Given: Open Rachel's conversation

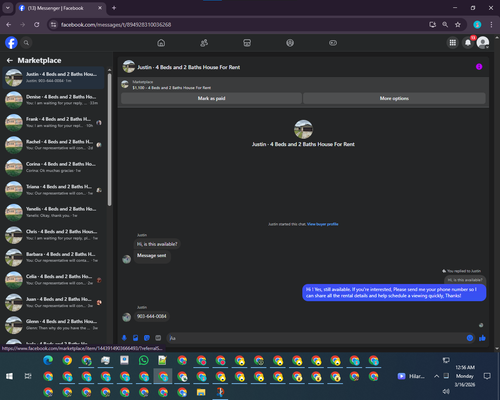Looking at the screenshot, I should tap(54, 145).
